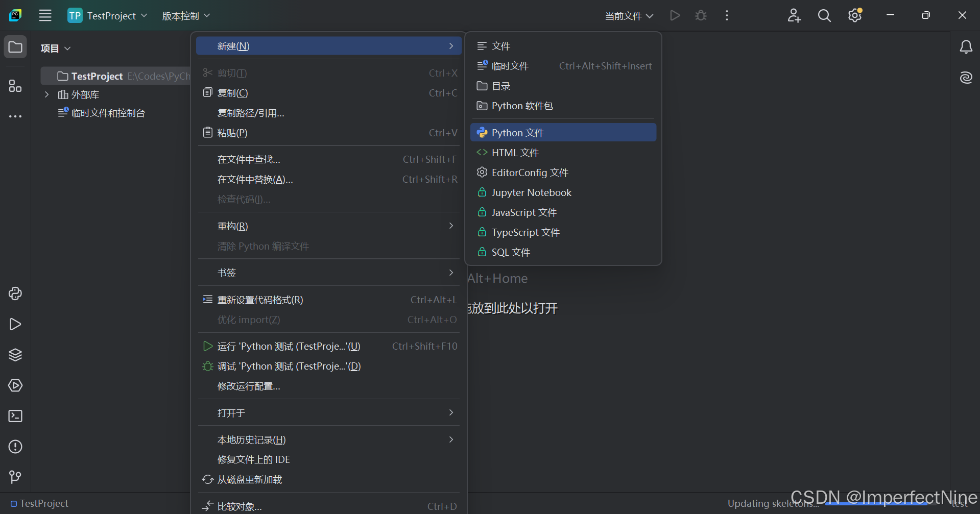Click TestProject breadcrumb in status bar
The height and width of the screenshot is (514, 980).
[39, 503]
